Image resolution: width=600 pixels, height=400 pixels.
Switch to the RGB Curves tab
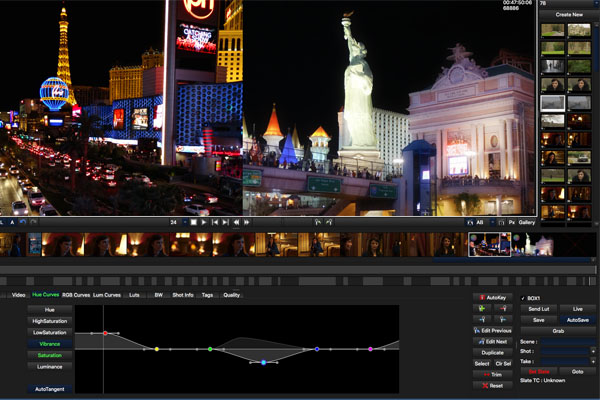click(x=76, y=295)
